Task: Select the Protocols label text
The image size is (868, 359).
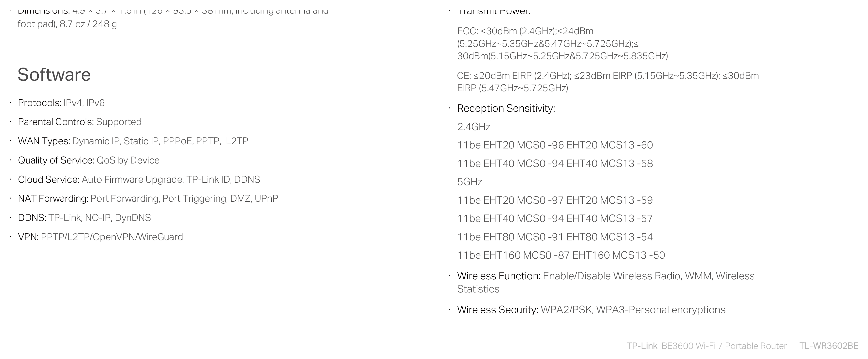Action: (39, 103)
